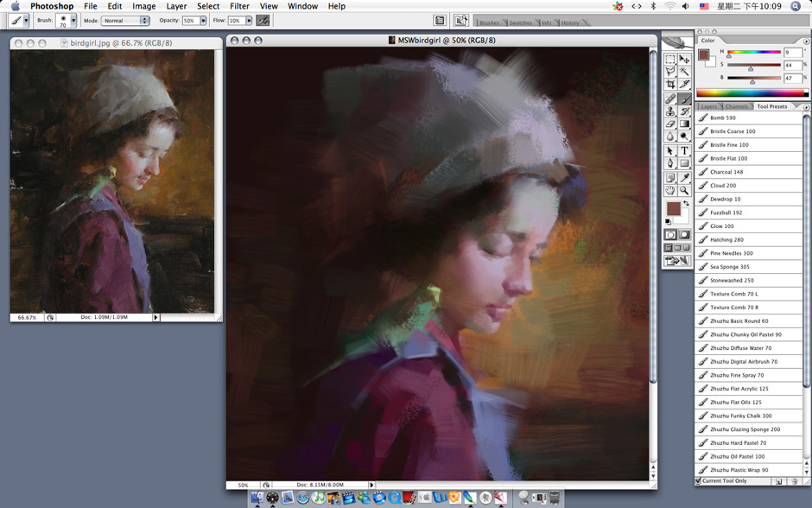812x508 pixels.
Task: Click the Saturation slider in Color palette
Action: coord(754,65)
